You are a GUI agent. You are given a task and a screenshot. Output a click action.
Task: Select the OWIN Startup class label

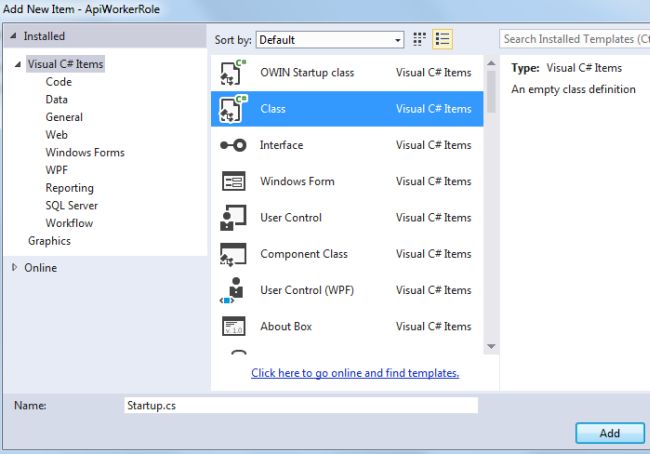tap(307, 73)
